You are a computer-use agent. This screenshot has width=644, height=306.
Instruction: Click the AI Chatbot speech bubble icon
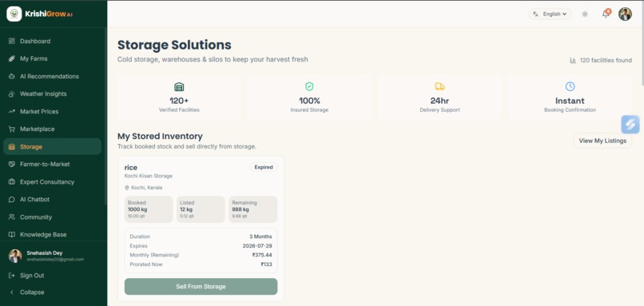click(11, 199)
